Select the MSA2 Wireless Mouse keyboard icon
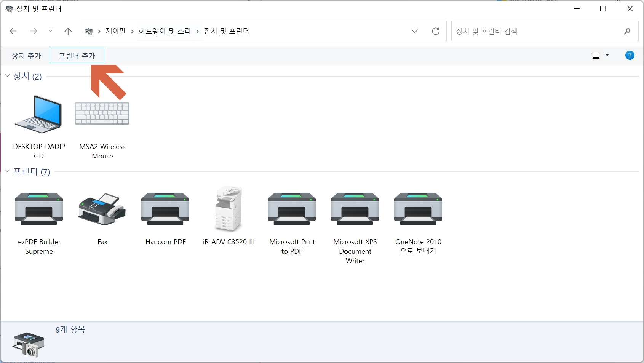 (102, 113)
